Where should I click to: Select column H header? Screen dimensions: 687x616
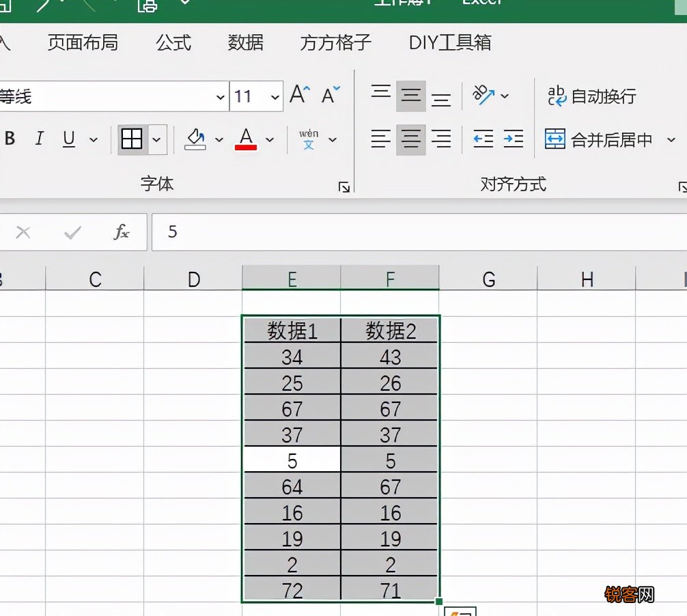[x=587, y=279]
